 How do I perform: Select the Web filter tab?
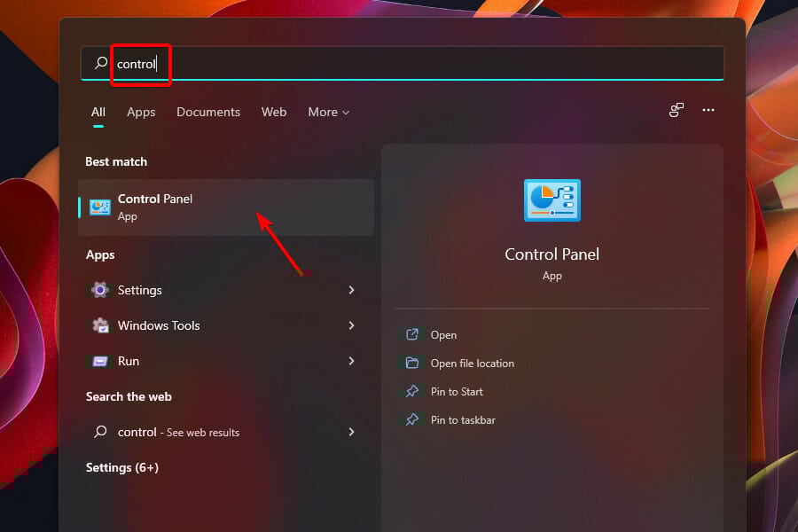pos(274,112)
